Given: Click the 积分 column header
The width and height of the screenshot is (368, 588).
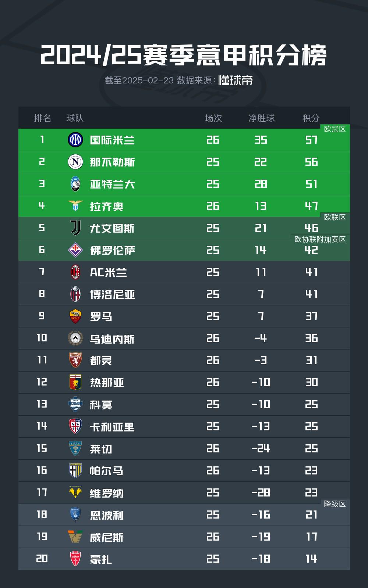Looking at the screenshot, I should point(311,118).
